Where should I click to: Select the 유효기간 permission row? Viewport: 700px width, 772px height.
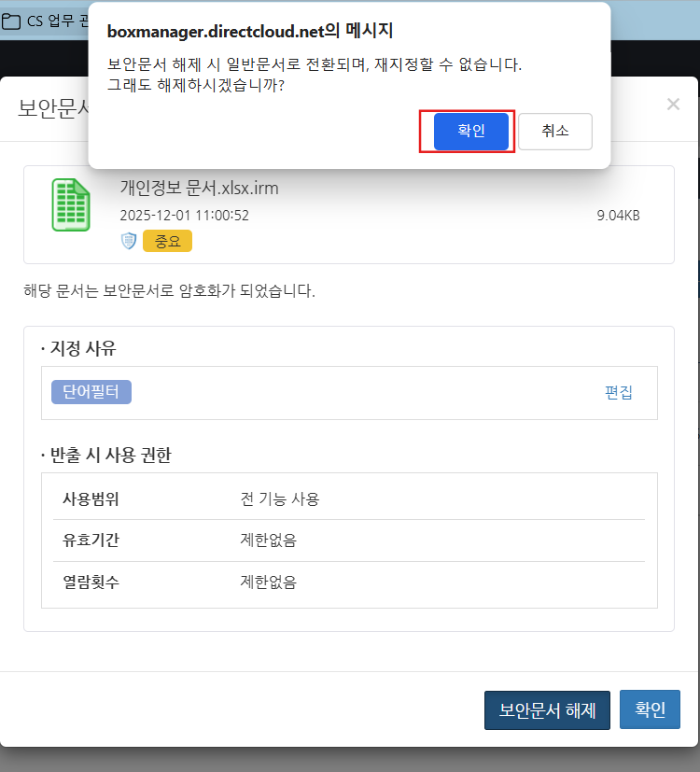coord(348,540)
